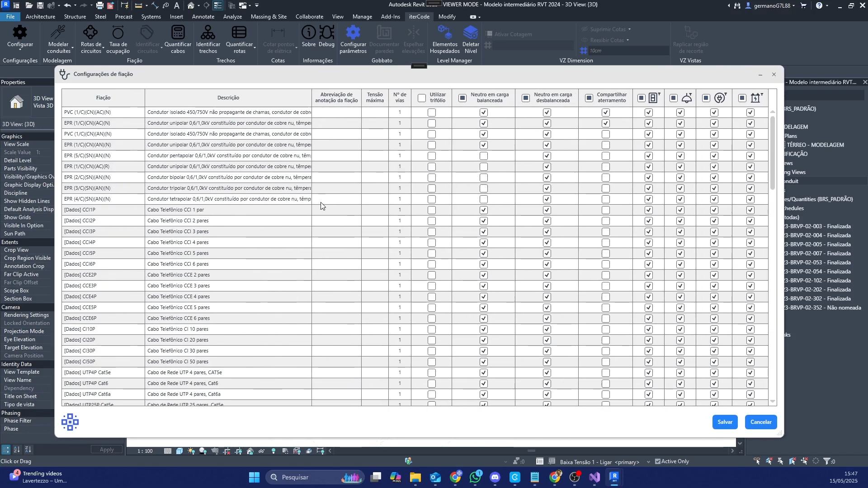Screen dimensions: 868x488
Task: Expand the Rotas de circuitos dropdown
Action: 103,48
